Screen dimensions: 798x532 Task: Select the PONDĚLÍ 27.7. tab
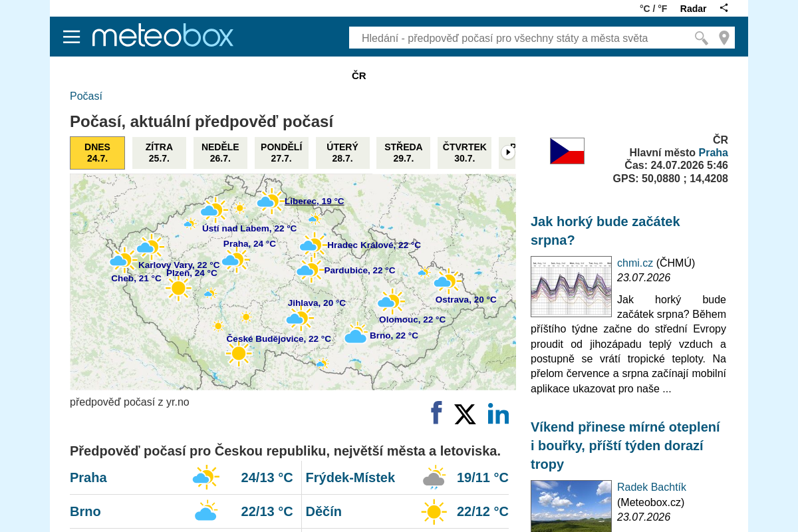[281, 153]
